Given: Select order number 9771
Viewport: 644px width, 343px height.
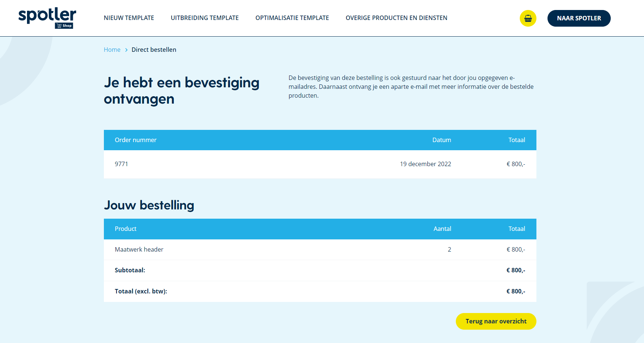Looking at the screenshot, I should (121, 164).
